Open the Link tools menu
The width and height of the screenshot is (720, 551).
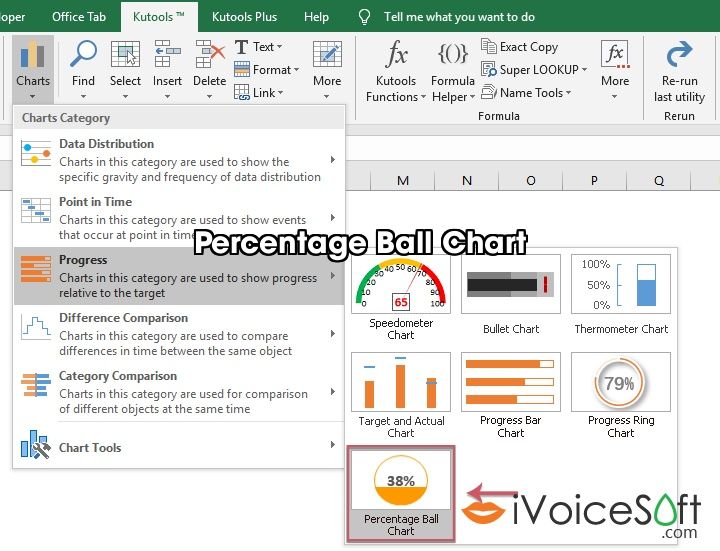click(259, 93)
